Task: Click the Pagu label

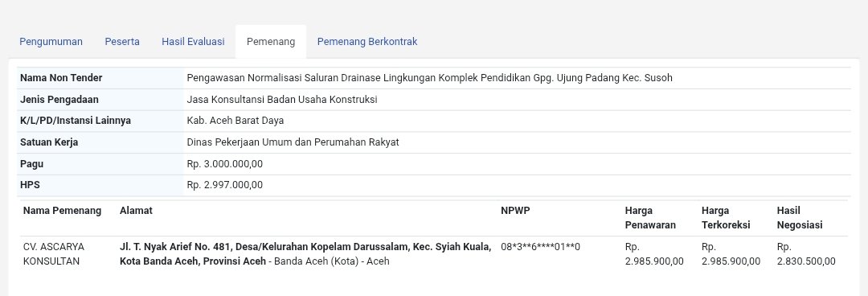Action: click(31, 164)
